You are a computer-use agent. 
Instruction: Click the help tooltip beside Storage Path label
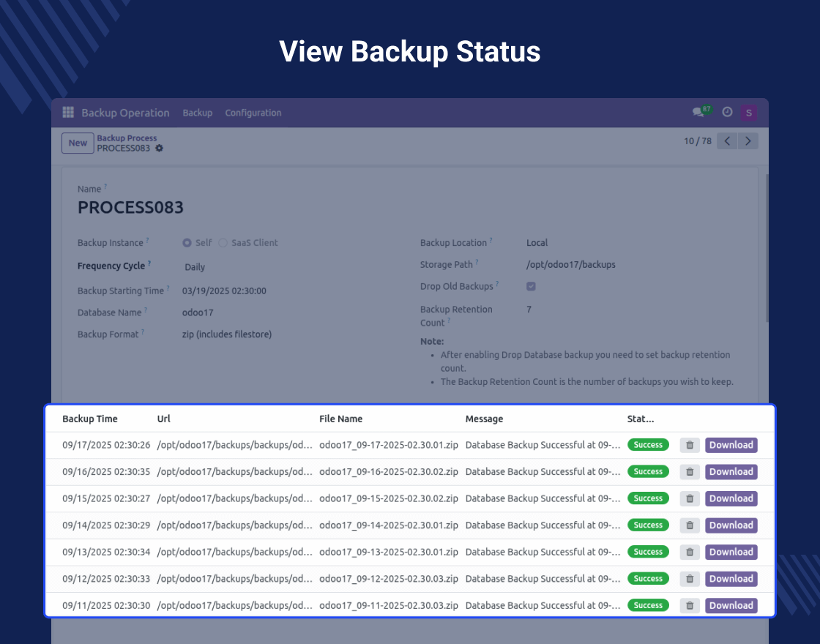[477, 262]
